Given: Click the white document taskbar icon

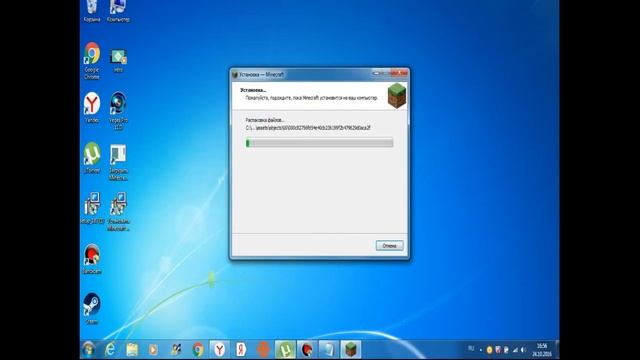Looking at the screenshot, I should pos(329,349).
